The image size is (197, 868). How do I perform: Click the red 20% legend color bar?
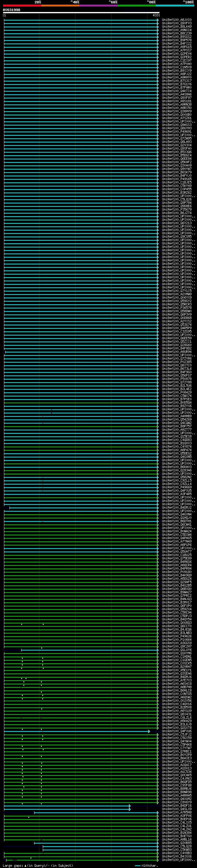tap(22, 6)
